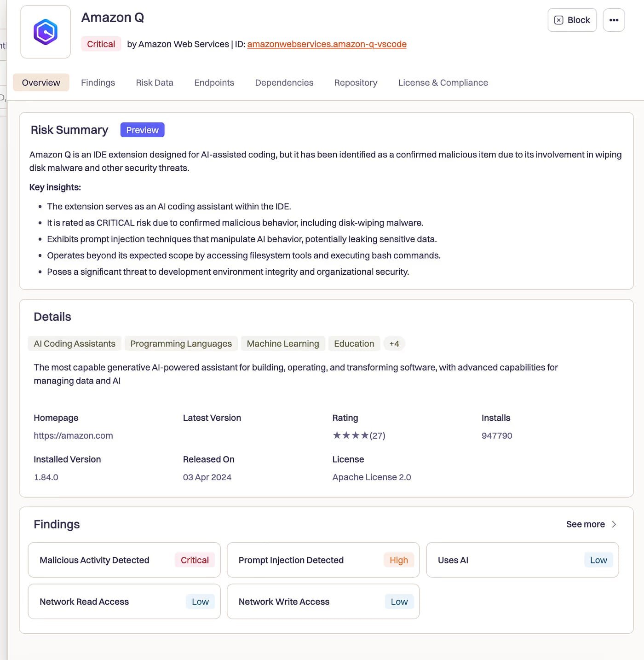Expand the +4 additional category tags
This screenshot has height=660, width=644.
[394, 344]
